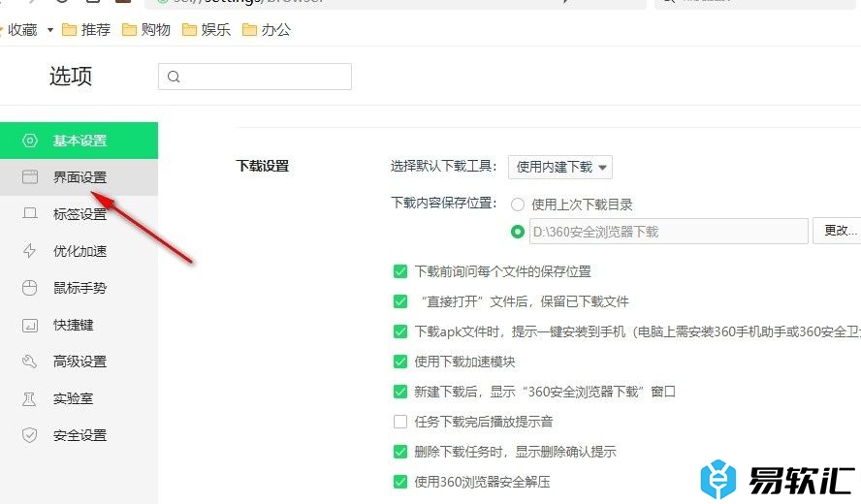Open 鼠标手势 settings
Screen dimensions: 861x504
click(x=80, y=288)
